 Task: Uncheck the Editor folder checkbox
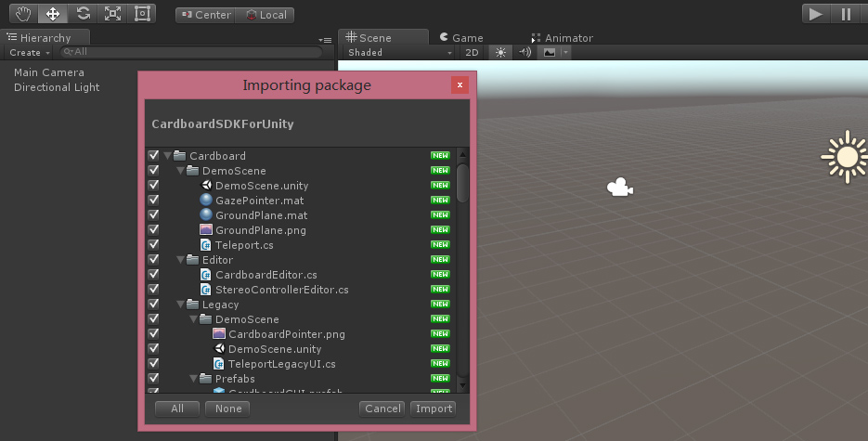(153, 260)
